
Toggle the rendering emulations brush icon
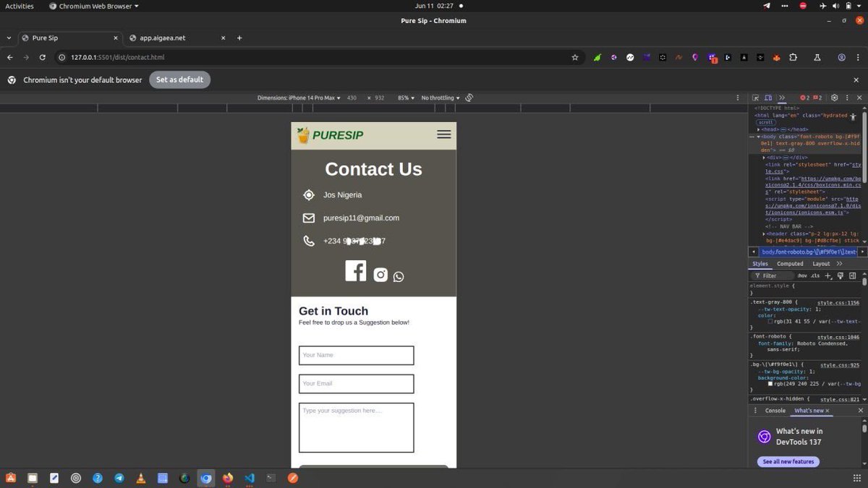(841, 275)
